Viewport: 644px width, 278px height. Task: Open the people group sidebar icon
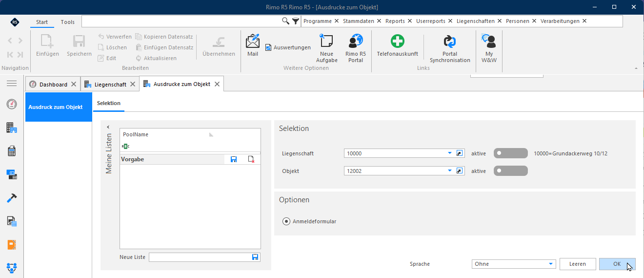click(12, 268)
